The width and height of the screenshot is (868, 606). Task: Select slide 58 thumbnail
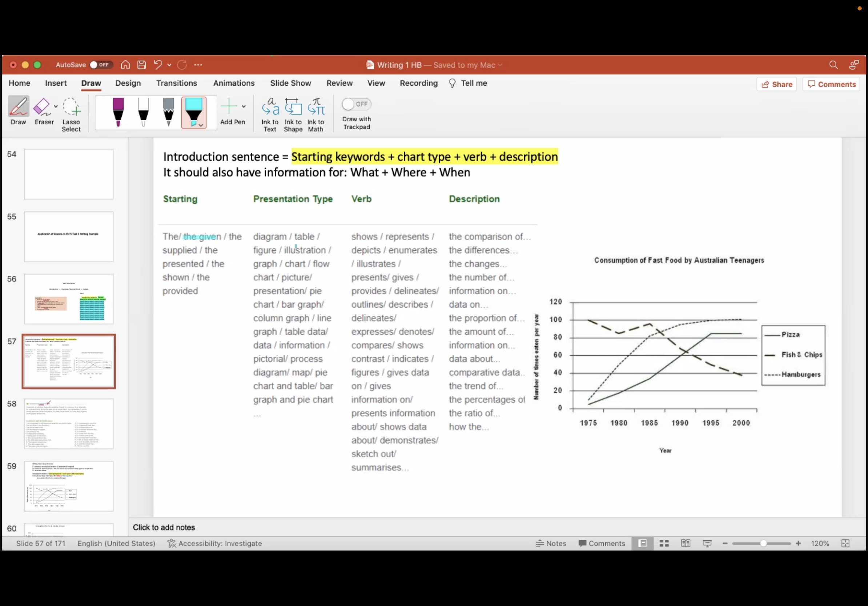coord(68,424)
